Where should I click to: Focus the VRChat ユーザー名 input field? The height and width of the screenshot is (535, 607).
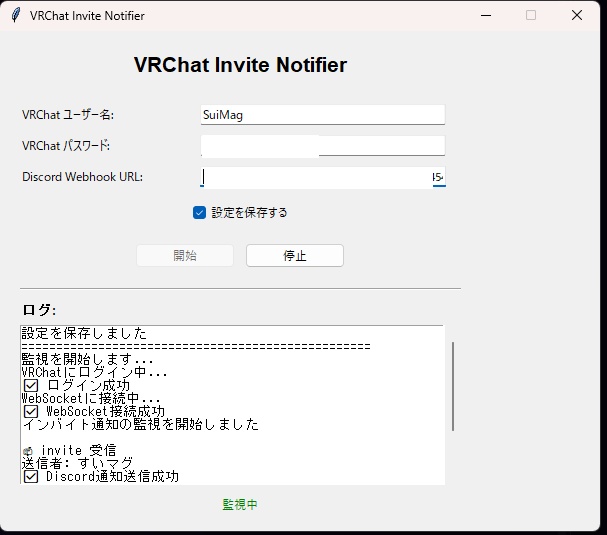323,115
